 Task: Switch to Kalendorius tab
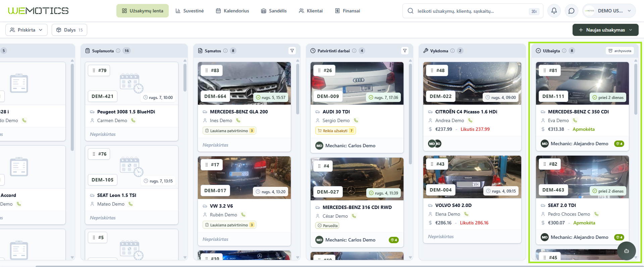pyautogui.click(x=232, y=11)
